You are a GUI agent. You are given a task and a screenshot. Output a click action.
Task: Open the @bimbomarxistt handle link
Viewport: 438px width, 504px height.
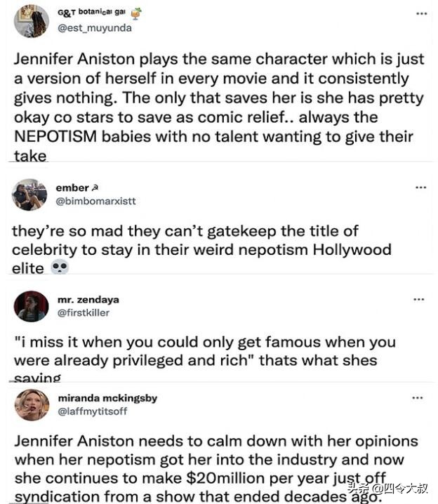point(95,201)
